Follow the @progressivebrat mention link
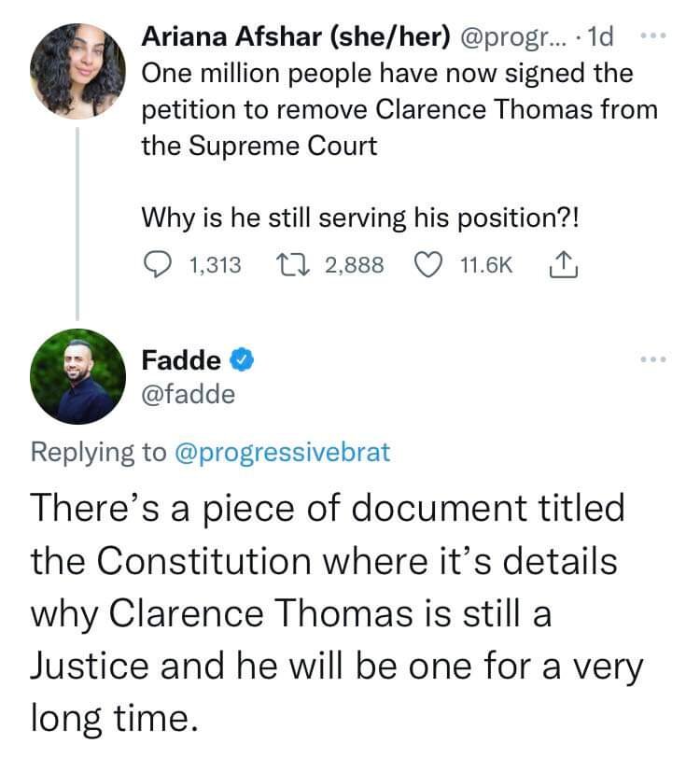This screenshot has height=758, width=700. (x=281, y=453)
